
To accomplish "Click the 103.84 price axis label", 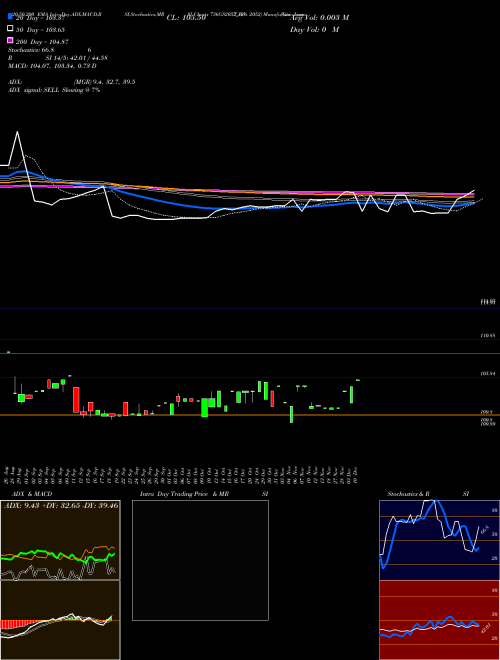I will tap(487, 373).
